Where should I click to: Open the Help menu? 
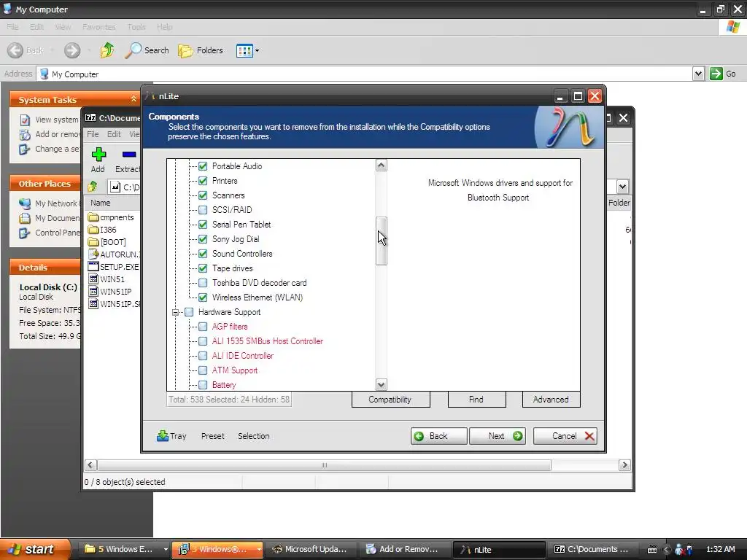[x=164, y=27]
